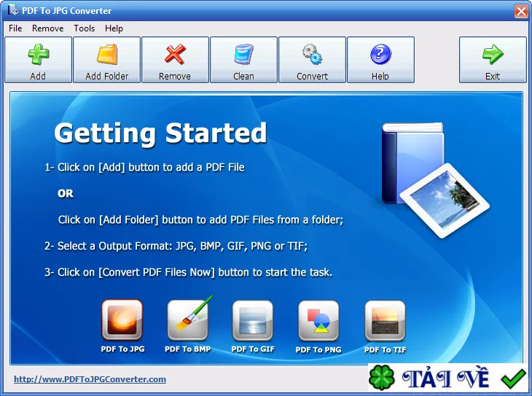The height and width of the screenshot is (396, 532).
Task: Visit the PDFToJPGConverter.com link
Action: pyautogui.click(x=90, y=379)
